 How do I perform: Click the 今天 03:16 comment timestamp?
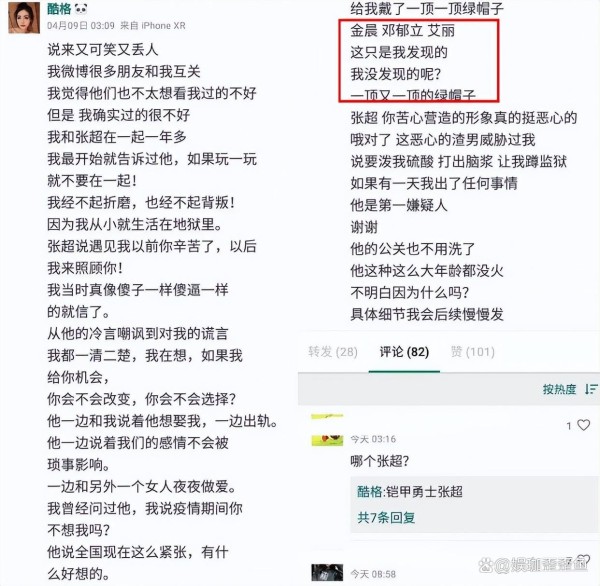pyautogui.click(x=373, y=439)
